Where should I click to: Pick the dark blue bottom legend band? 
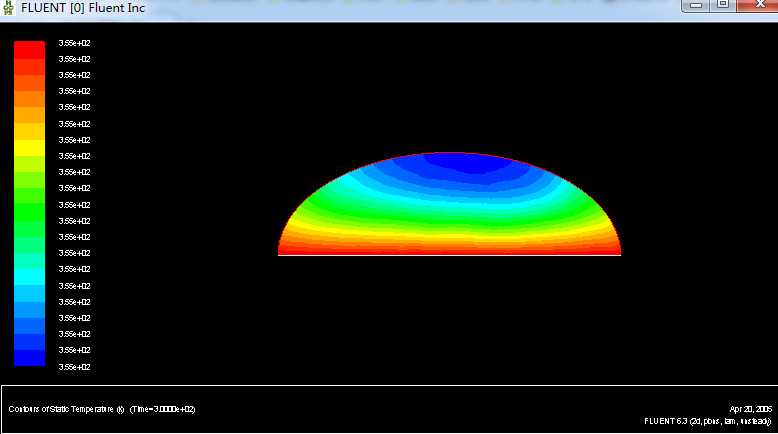click(29, 358)
